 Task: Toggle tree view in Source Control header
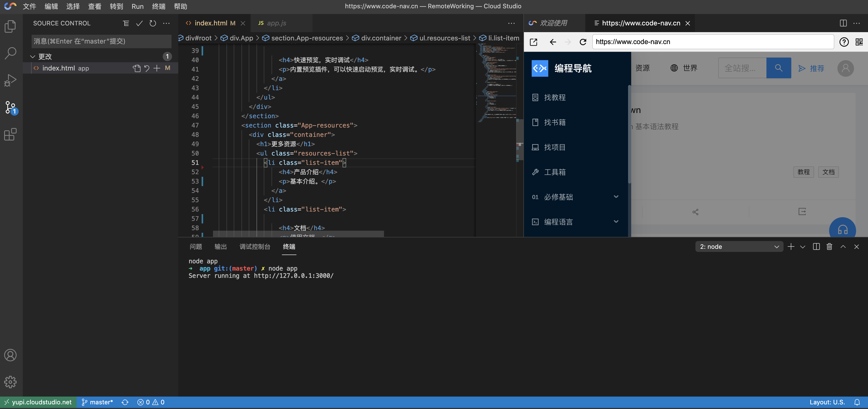click(x=126, y=23)
